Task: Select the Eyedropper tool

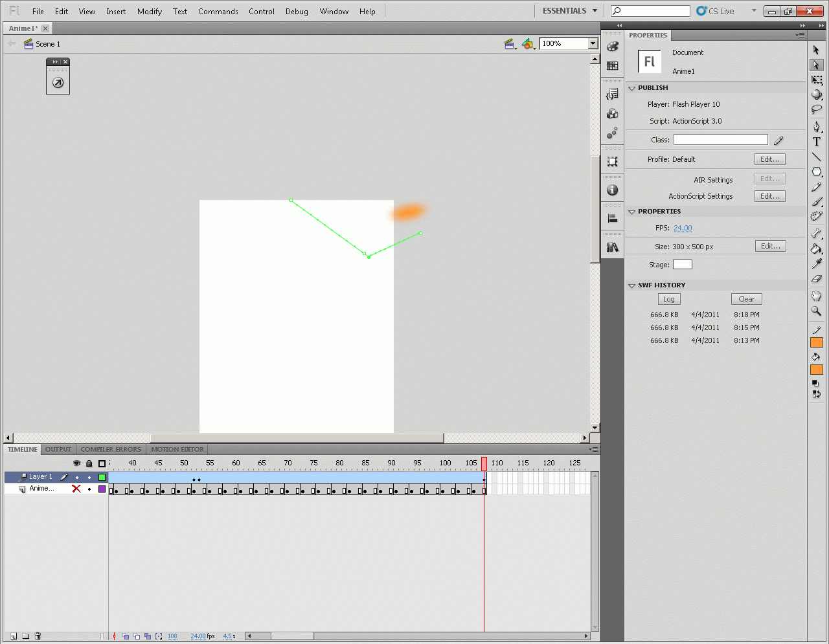Action: [816, 263]
